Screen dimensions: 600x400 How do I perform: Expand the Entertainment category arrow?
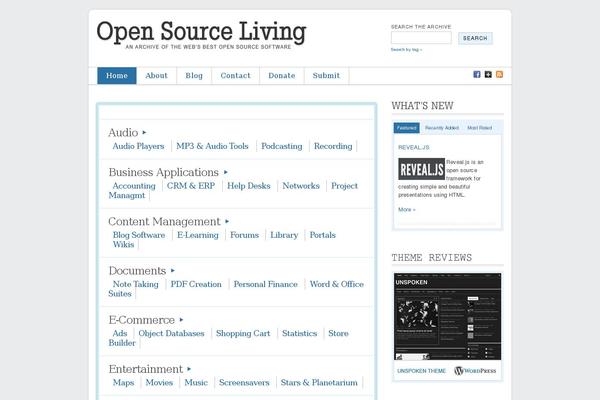189,369
